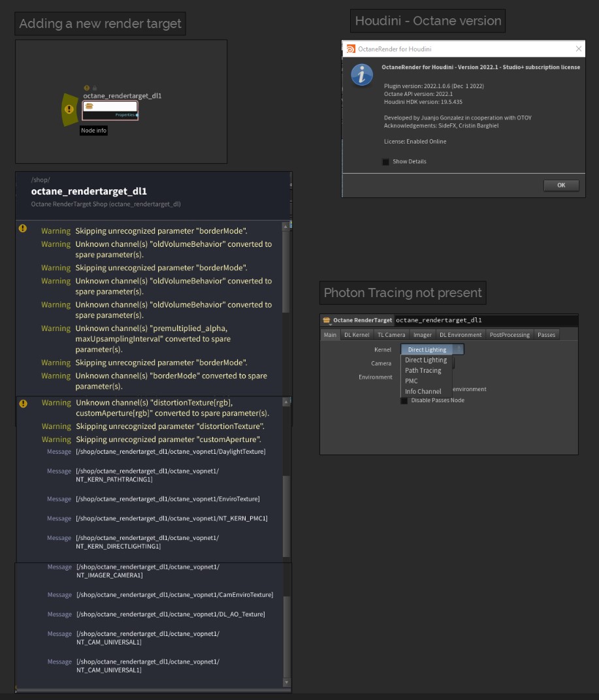
Task: Click the octane_rendertarget_dl1 node box
Action: (110, 110)
